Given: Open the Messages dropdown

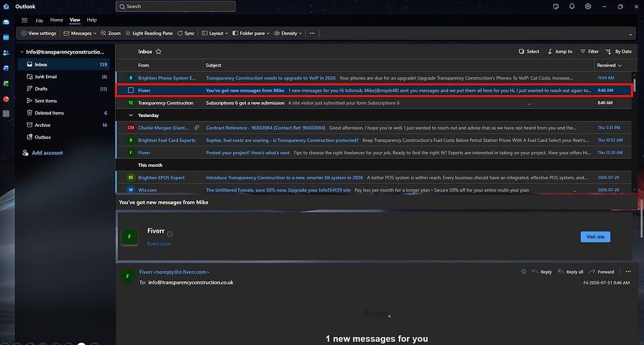Looking at the screenshot, I should coord(80,34).
